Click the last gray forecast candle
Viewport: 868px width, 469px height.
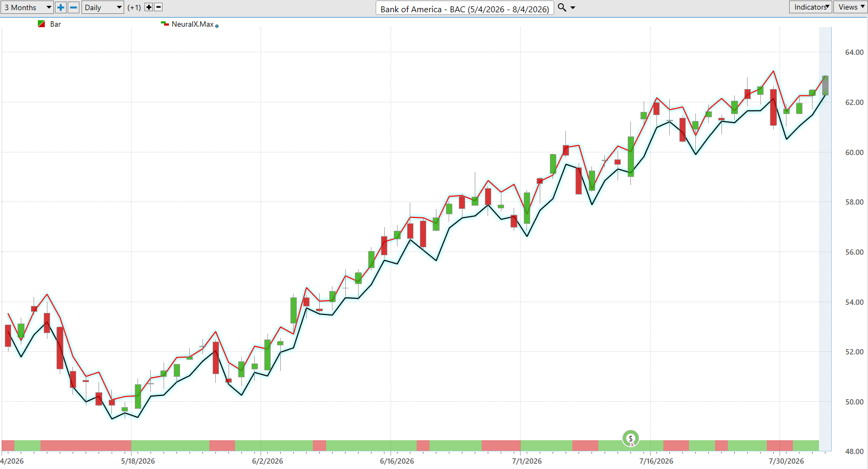[x=825, y=85]
